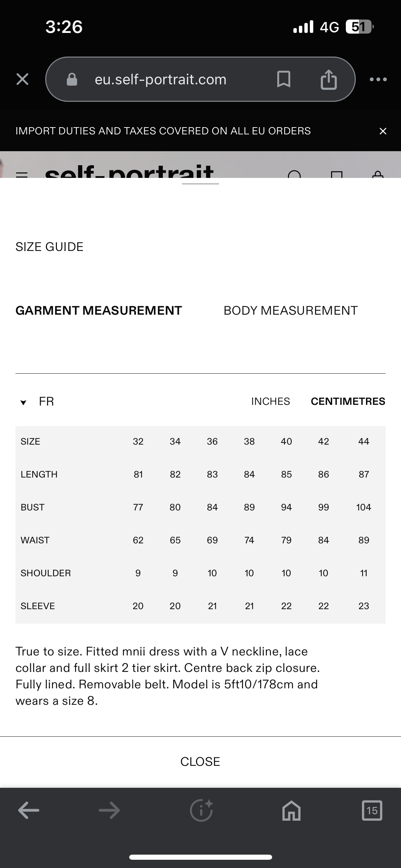Open the tab switcher showing 15 tabs

point(372,810)
